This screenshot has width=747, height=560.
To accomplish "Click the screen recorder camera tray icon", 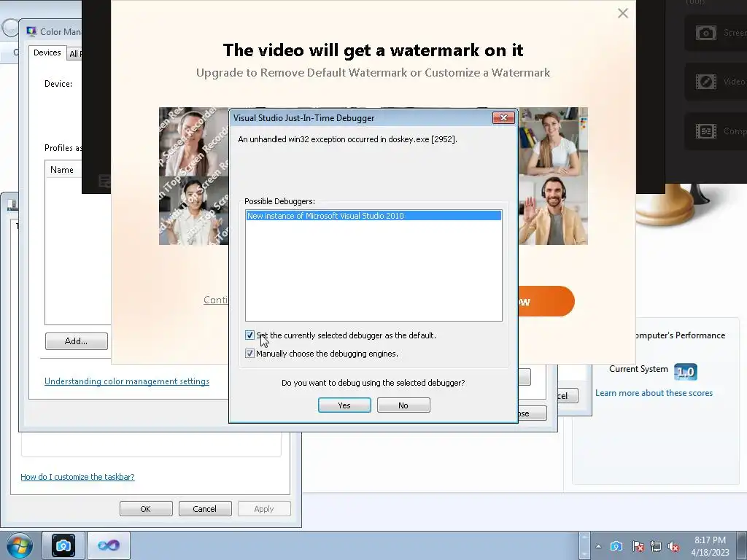I will point(616,546).
